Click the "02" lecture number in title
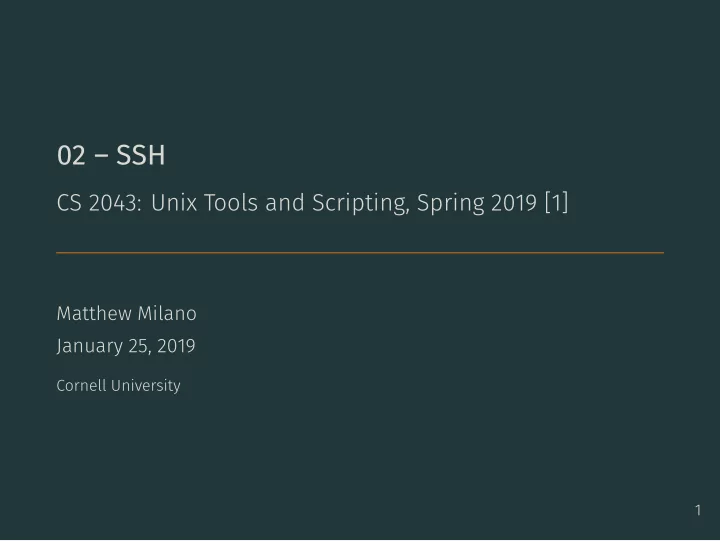 (x=71, y=155)
